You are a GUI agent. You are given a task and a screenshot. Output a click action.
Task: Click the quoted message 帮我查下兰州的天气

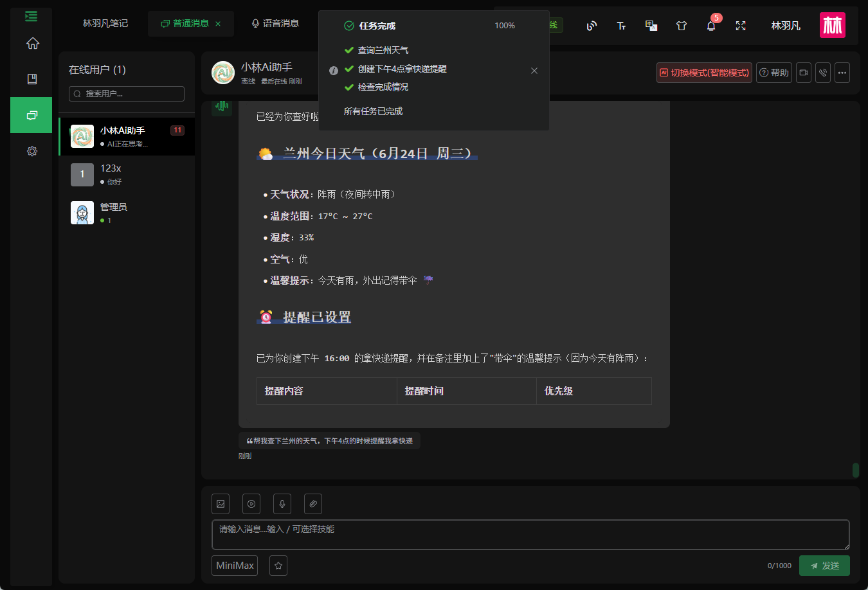coord(329,441)
